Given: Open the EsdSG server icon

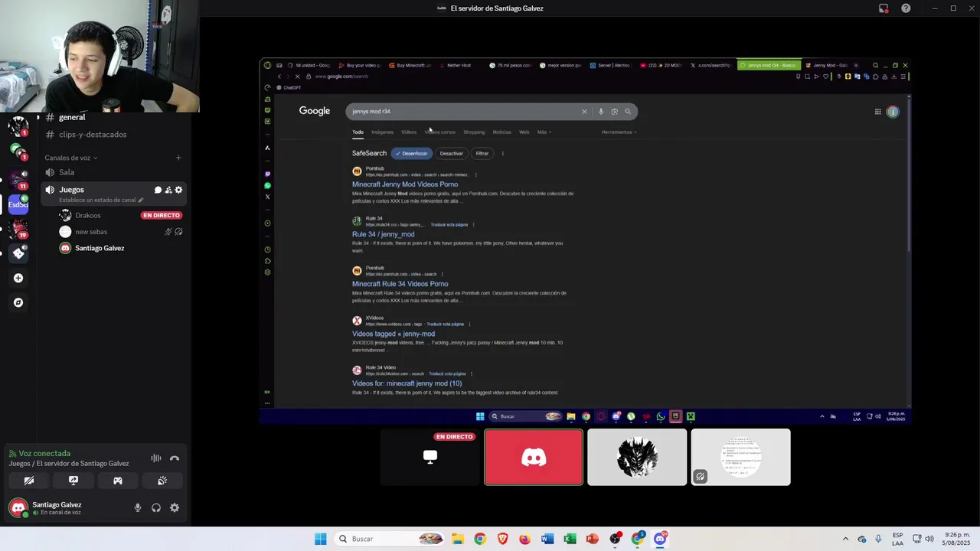Looking at the screenshot, I should click(x=18, y=204).
